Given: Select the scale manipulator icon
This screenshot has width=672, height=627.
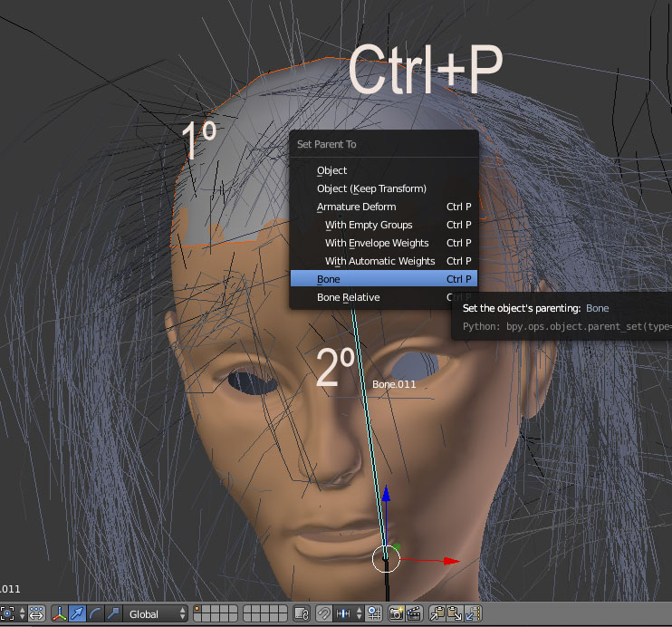Looking at the screenshot, I should coord(112,614).
